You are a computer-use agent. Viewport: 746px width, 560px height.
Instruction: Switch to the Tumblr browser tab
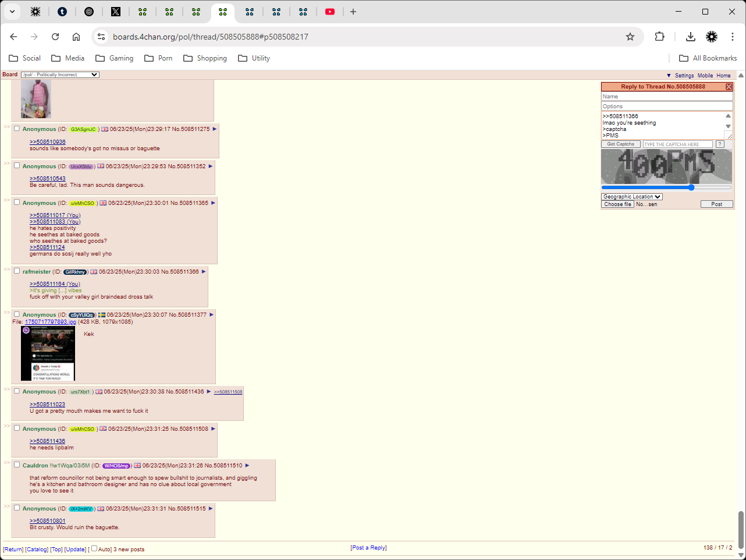pos(62,12)
